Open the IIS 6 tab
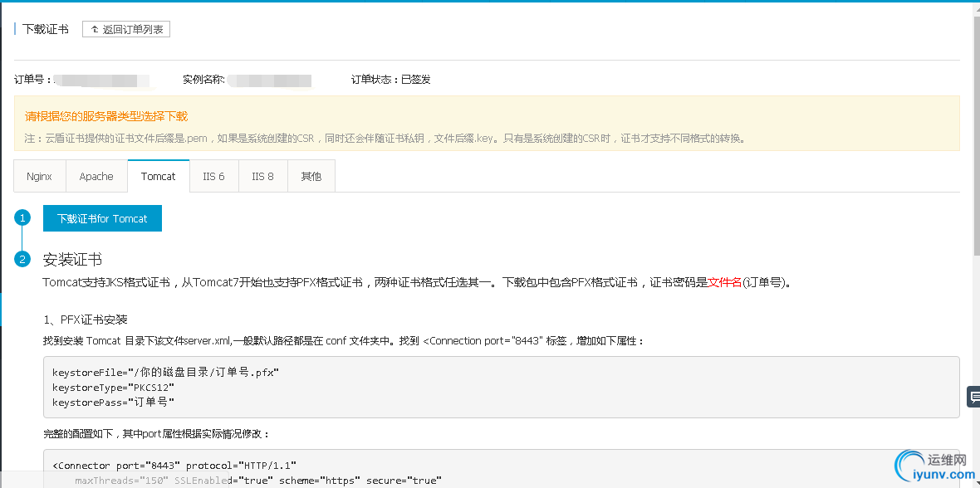Viewport: 980px width, 488px height. coord(213,176)
